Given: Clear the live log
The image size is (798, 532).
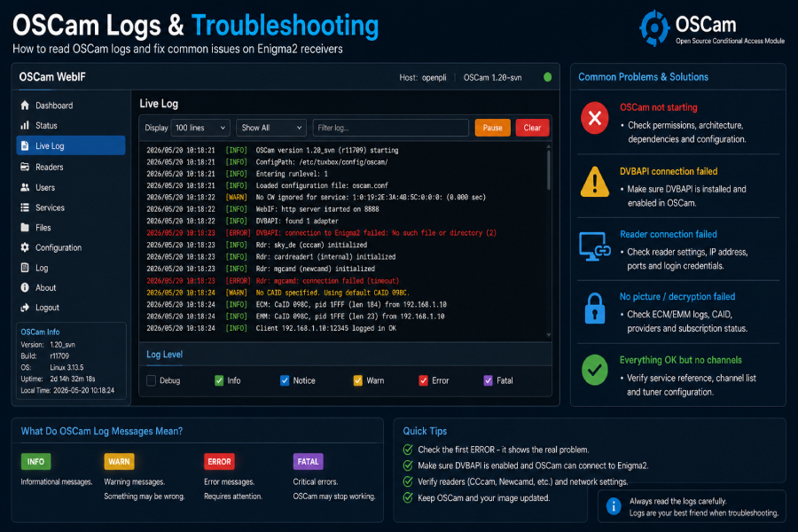Looking at the screenshot, I should click(x=532, y=128).
